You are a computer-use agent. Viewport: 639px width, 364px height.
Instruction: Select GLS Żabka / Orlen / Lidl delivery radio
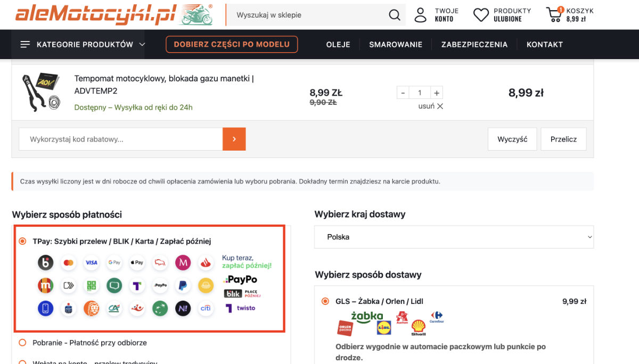325,301
